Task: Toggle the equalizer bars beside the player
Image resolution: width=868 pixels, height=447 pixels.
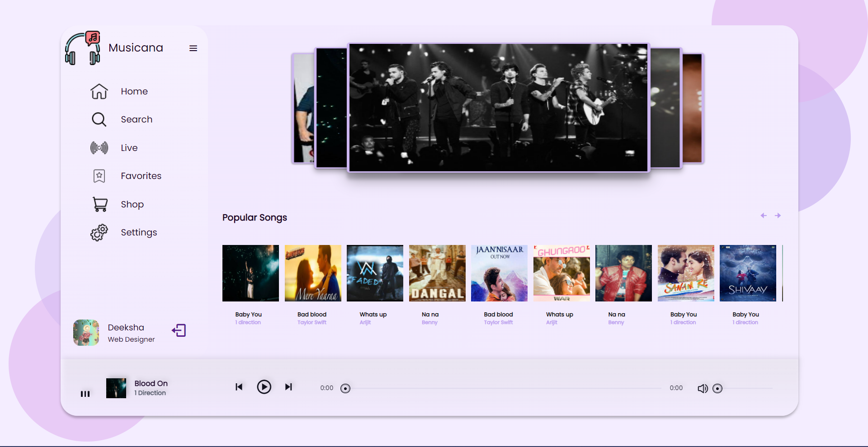Action: pyautogui.click(x=85, y=394)
